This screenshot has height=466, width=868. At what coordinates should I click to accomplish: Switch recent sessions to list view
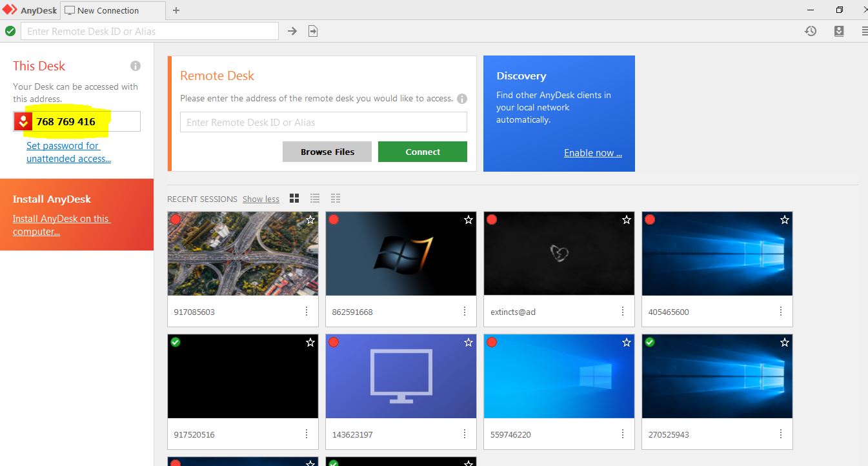pos(315,198)
